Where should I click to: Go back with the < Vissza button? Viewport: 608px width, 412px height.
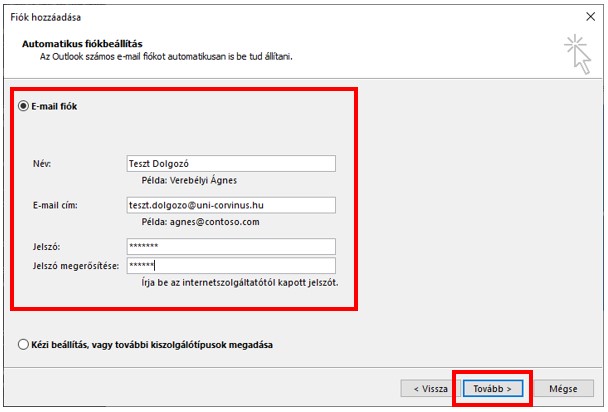coord(430,388)
